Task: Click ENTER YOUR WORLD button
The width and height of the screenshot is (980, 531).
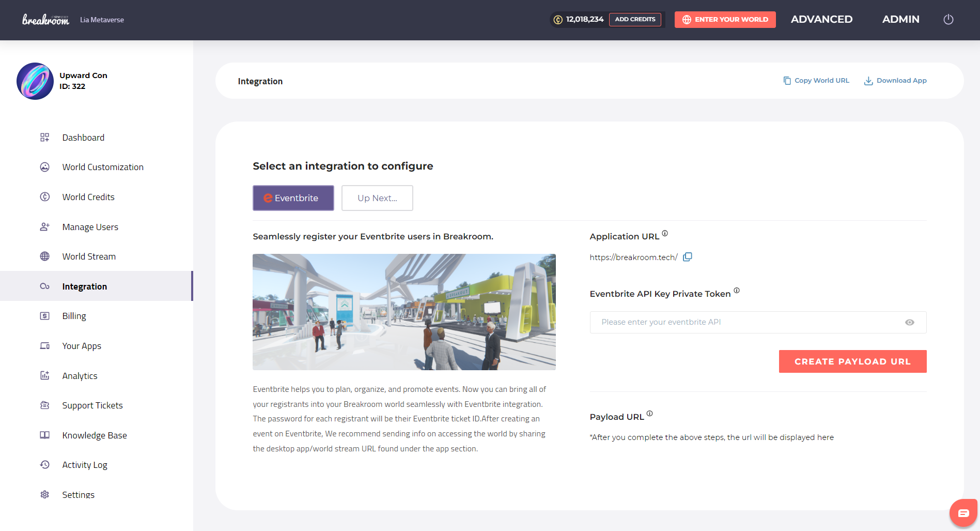Action: click(x=725, y=20)
